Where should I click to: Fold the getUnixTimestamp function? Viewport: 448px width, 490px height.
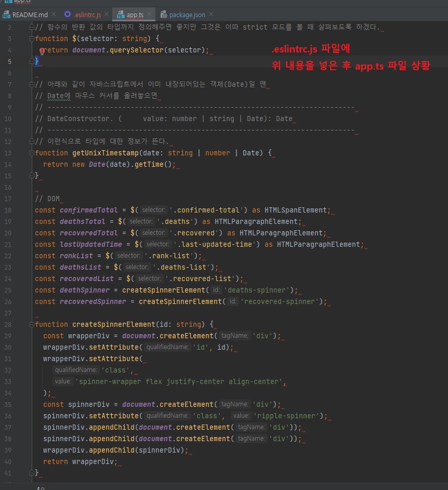32,153
